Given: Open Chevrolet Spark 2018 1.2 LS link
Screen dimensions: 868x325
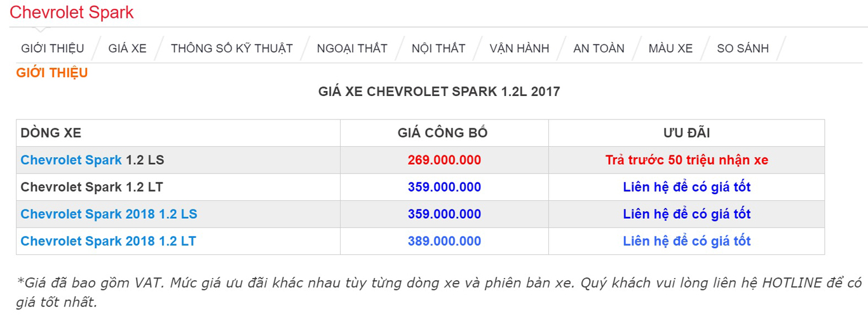Looking at the screenshot, I should point(109,214).
